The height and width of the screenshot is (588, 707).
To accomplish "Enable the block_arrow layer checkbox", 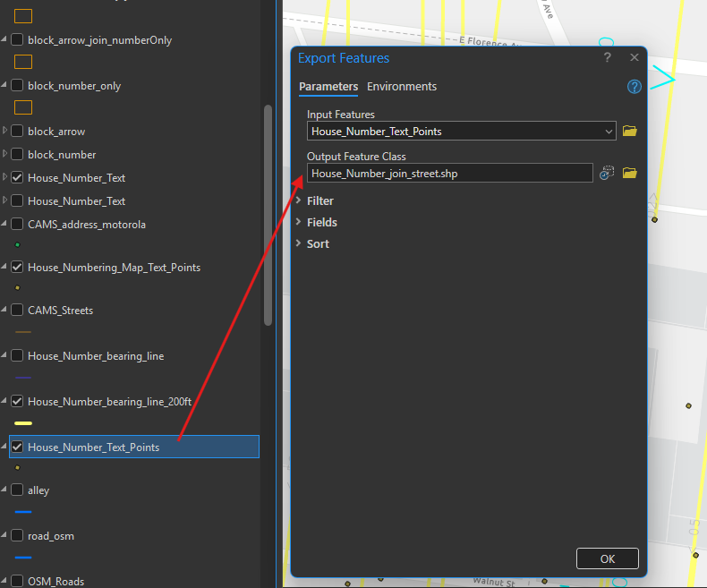I will [x=17, y=132].
